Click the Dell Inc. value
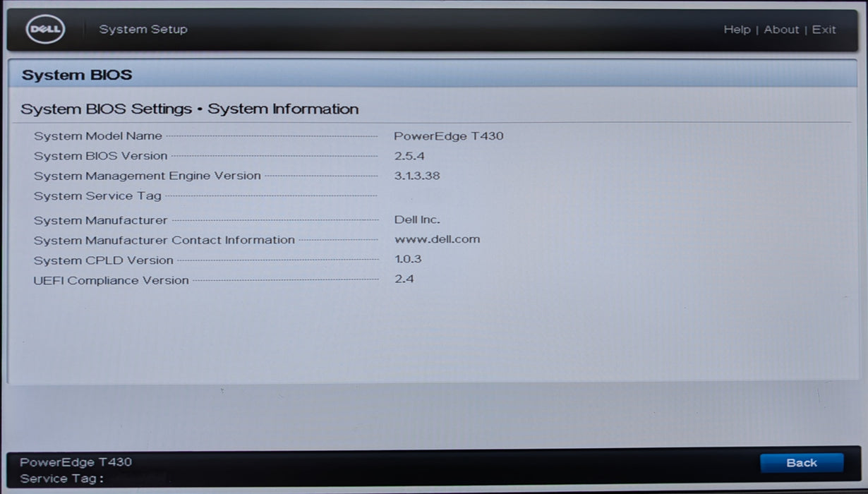 click(417, 220)
